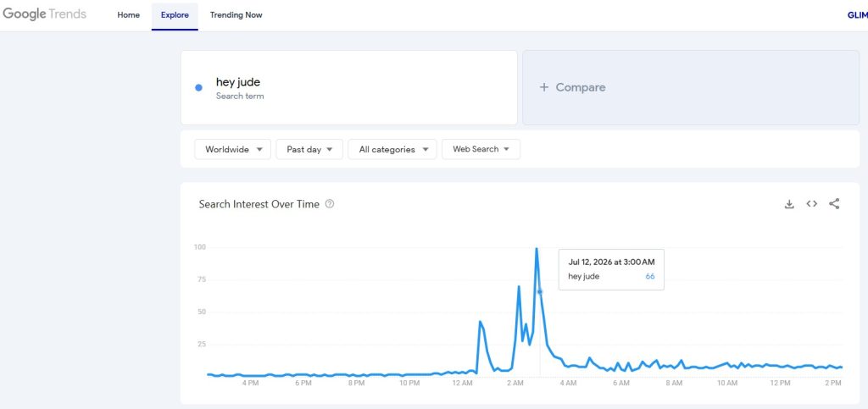Share the Search Interest chart
Viewport: 868px width, 409px height.
click(x=834, y=204)
